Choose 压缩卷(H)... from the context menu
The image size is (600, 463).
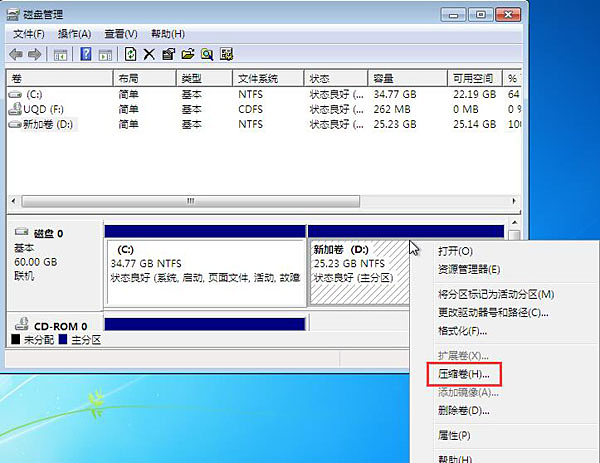[x=464, y=374]
